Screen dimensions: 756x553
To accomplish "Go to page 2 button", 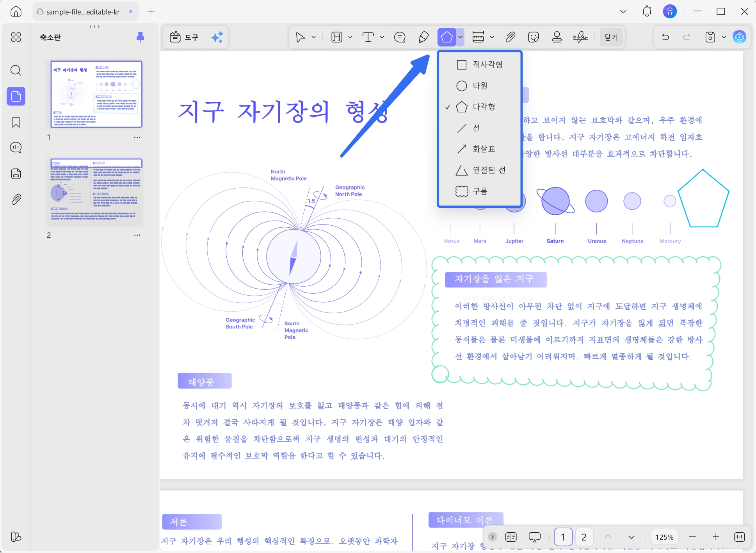I will (584, 537).
